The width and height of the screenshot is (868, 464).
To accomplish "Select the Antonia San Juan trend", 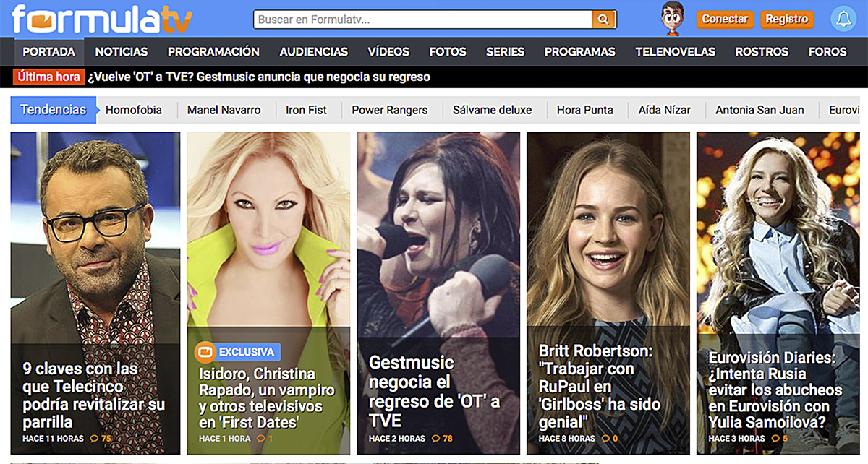I will pyautogui.click(x=759, y=110).
